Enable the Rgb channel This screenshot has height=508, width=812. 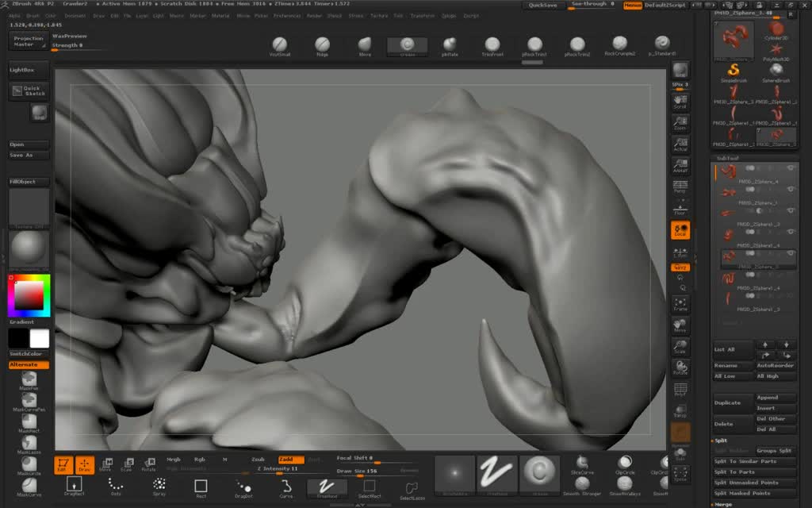click(199, 460)
